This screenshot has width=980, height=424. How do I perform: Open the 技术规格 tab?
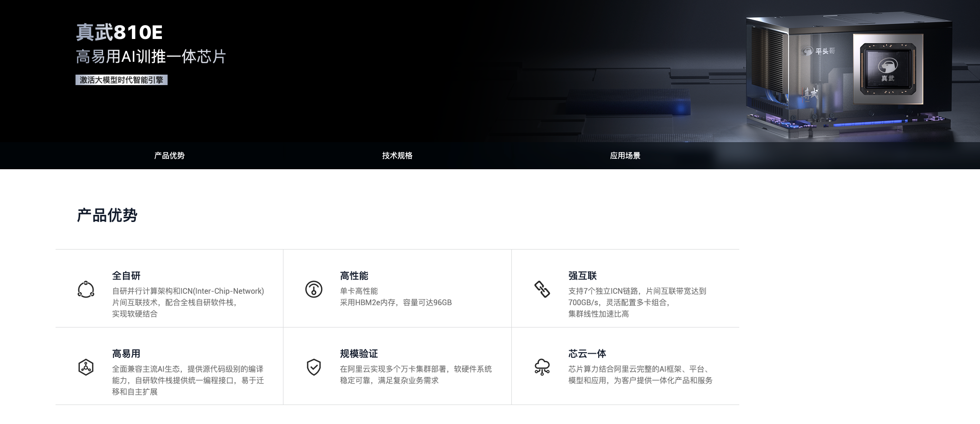[x=397, y=155]
